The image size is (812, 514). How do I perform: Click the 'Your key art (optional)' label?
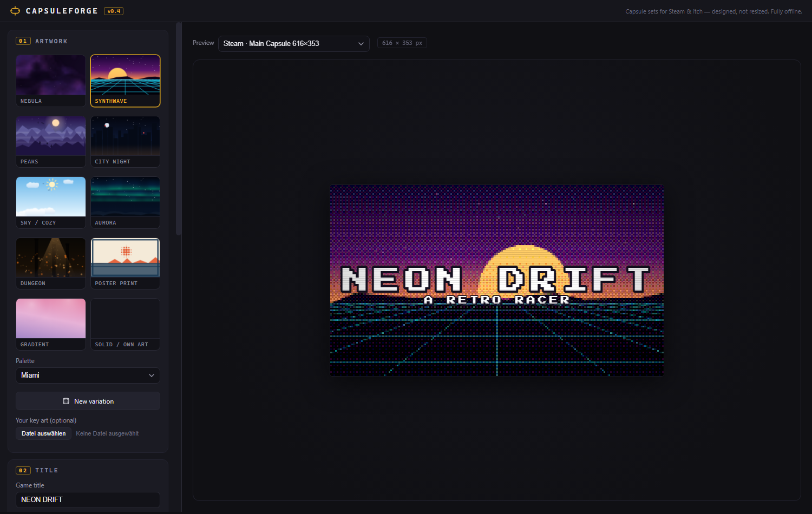tap(46, 420)
